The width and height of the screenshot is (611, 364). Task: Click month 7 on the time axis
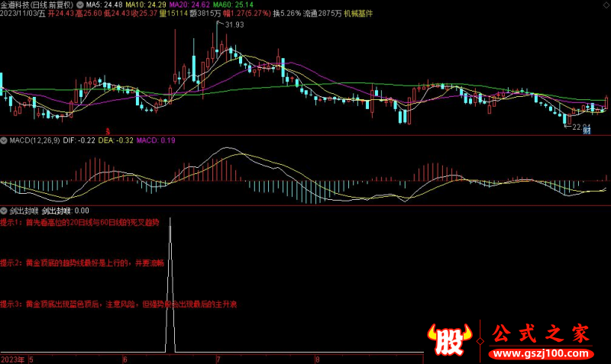[218, 359]
